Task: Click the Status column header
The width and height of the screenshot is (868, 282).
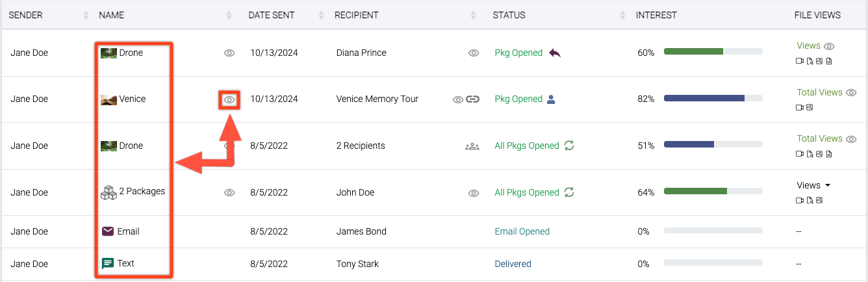Action: click(x=509, y=15)
